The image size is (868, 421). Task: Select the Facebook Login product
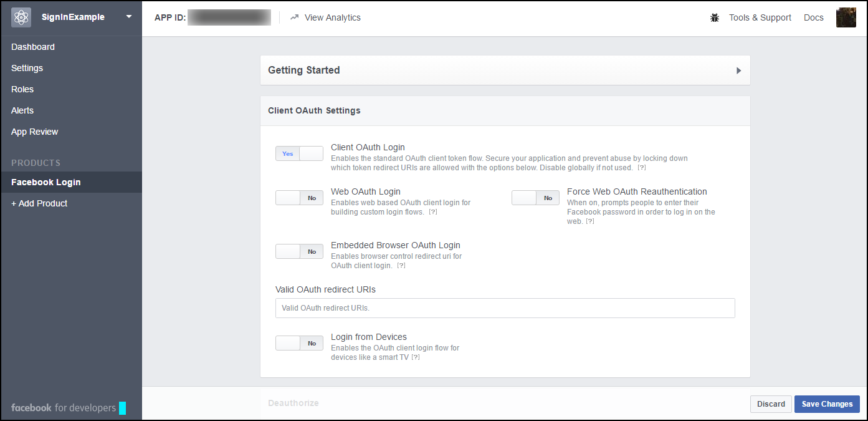71,182
